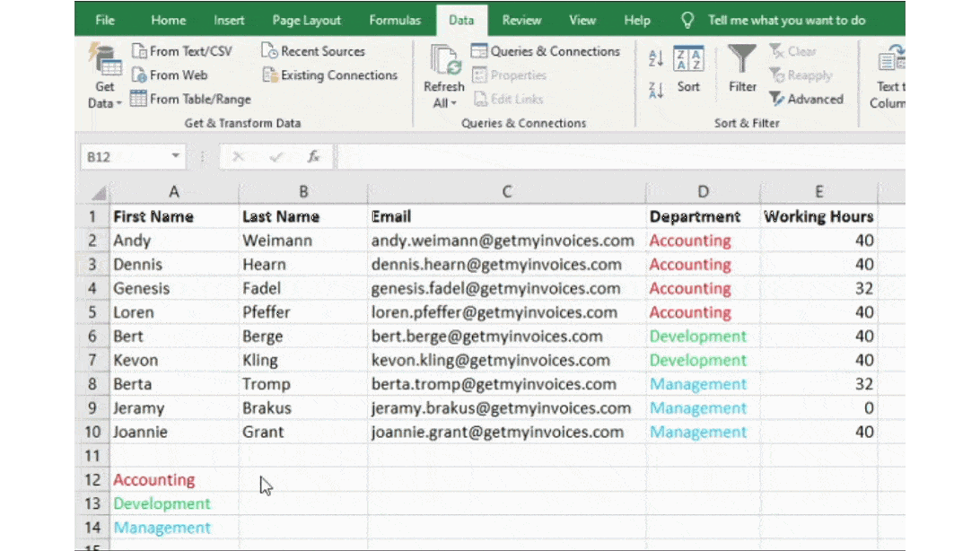Show the Queries & Connections pane
The height and width of the screenshot is (551, 980).
pyautogui.click(x=545, y=51)
